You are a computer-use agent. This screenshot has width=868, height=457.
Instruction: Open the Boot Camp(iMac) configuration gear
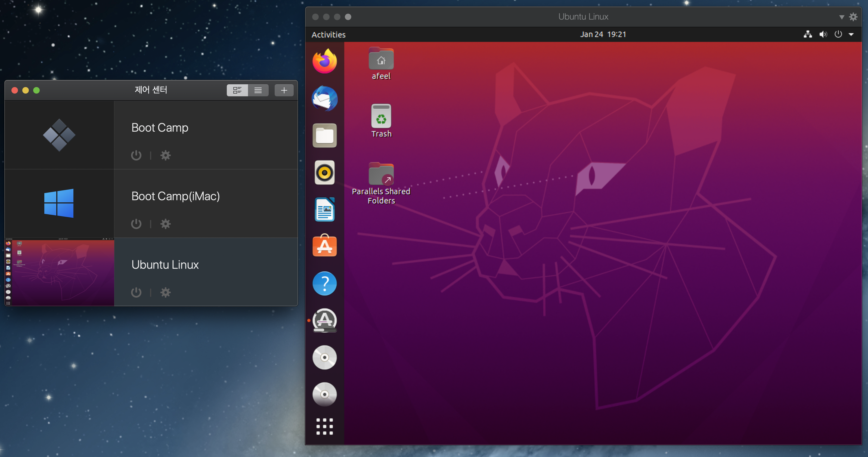(165, 224)
